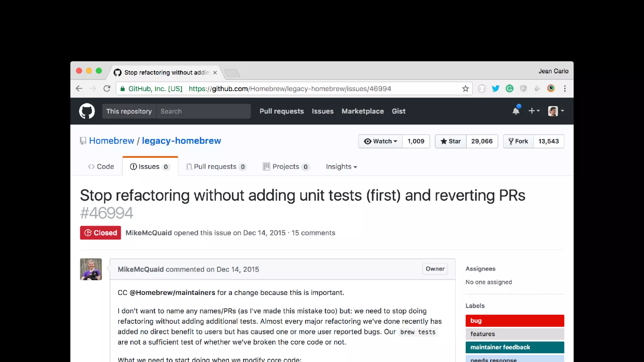Go back with the browser back arrow

[x=79, y=89]
